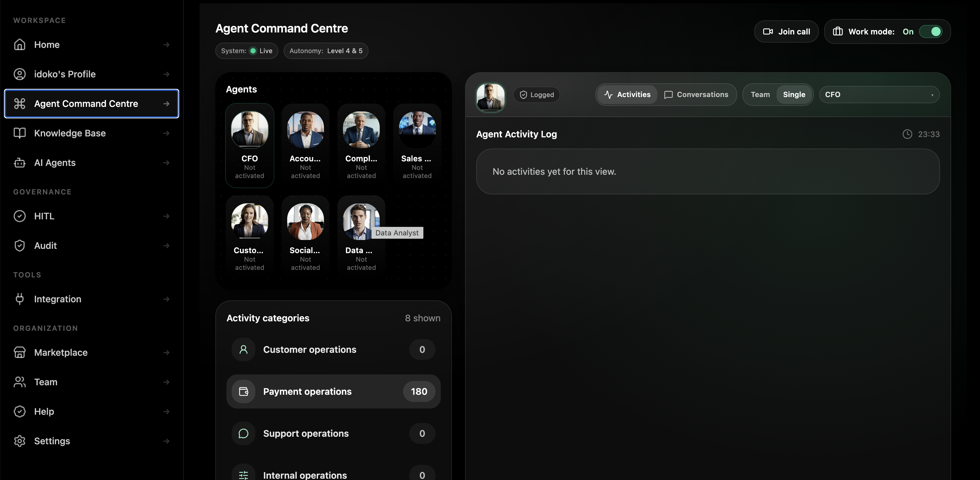The width and height of the screenshot is (980, 480).
Task: Click the Internal operations sliders icon
Action: point(244,475)
